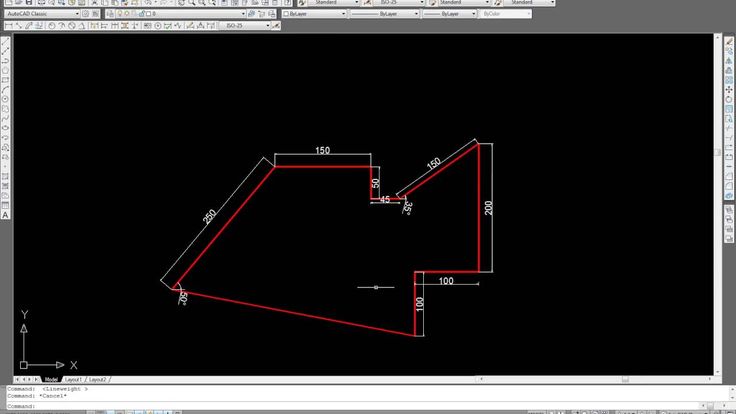Select the Rotate modify tool
The width and height of the screenshot is (736, 414).
[729, 99]
